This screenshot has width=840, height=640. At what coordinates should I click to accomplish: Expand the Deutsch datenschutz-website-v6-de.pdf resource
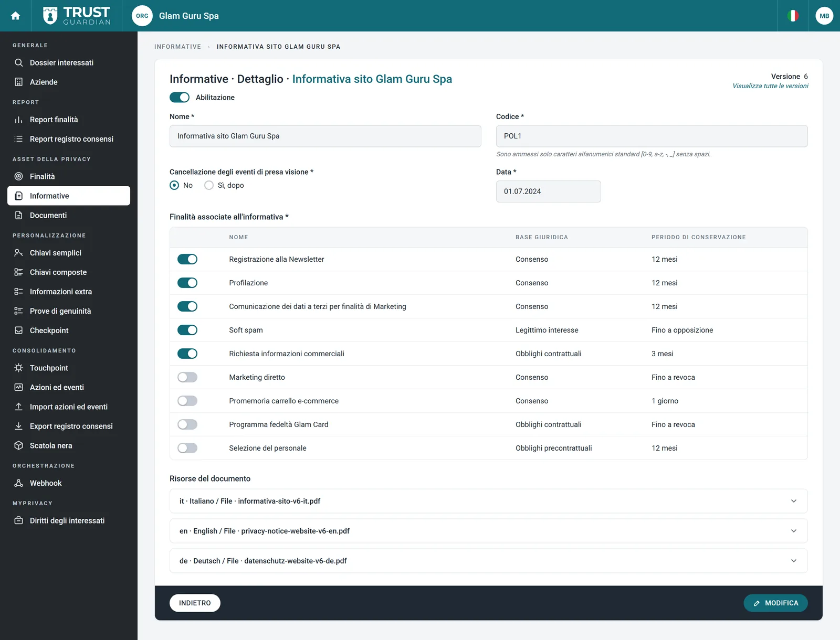pos(488,561)
